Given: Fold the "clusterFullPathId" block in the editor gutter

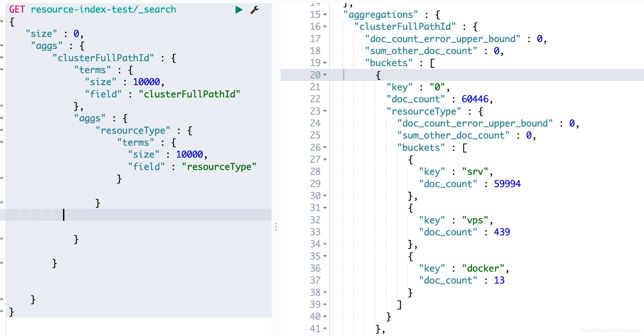Looking at the screenshot, I should click(2, 58).
